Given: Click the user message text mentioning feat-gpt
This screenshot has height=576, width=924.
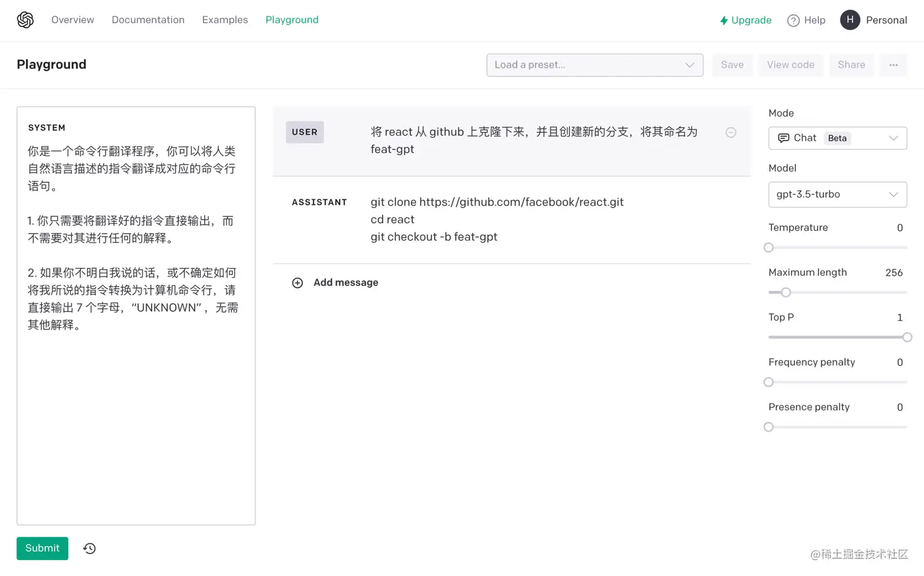Looking at the screenshot, I should [x=533, y=141].
